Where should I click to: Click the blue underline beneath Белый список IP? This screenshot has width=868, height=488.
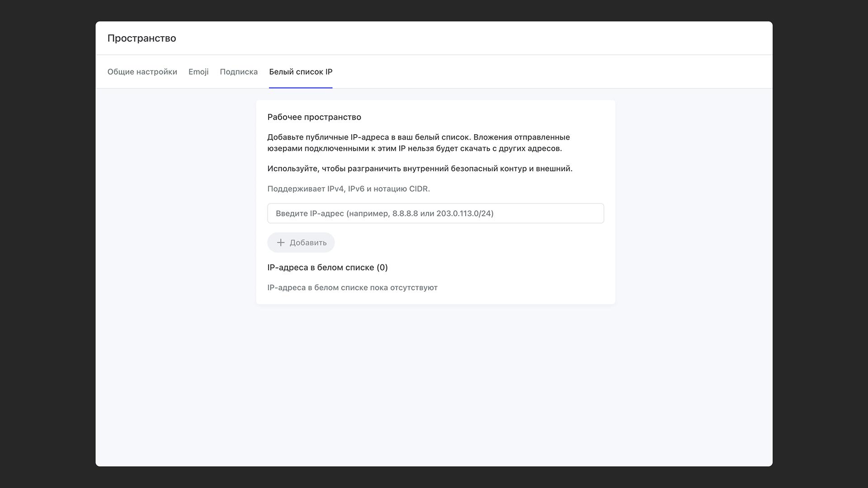[301, 88]
